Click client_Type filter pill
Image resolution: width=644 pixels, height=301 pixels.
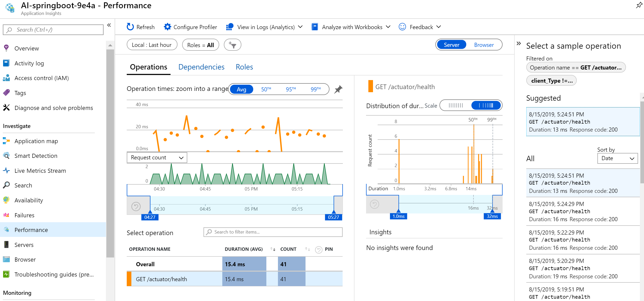552,81
